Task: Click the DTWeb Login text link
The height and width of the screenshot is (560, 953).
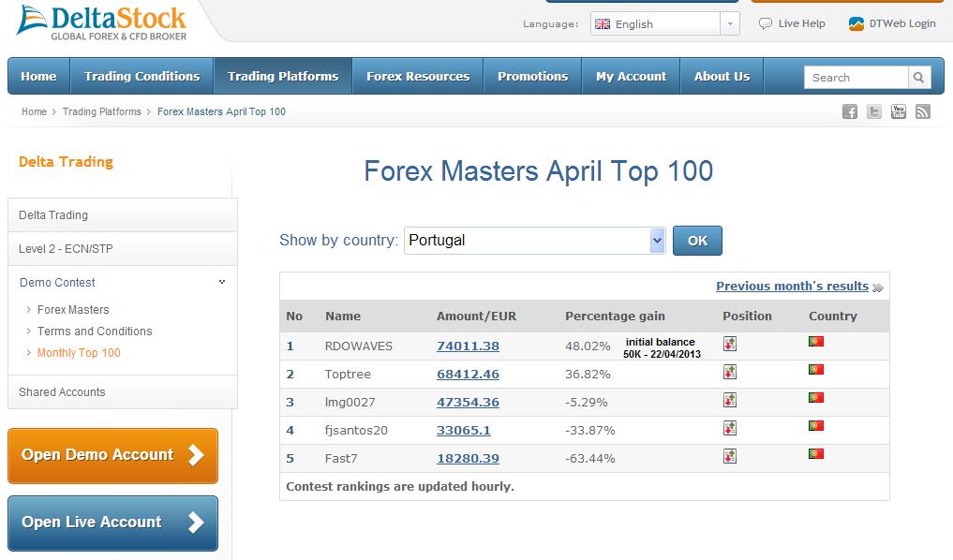Action: pos(902,23)
